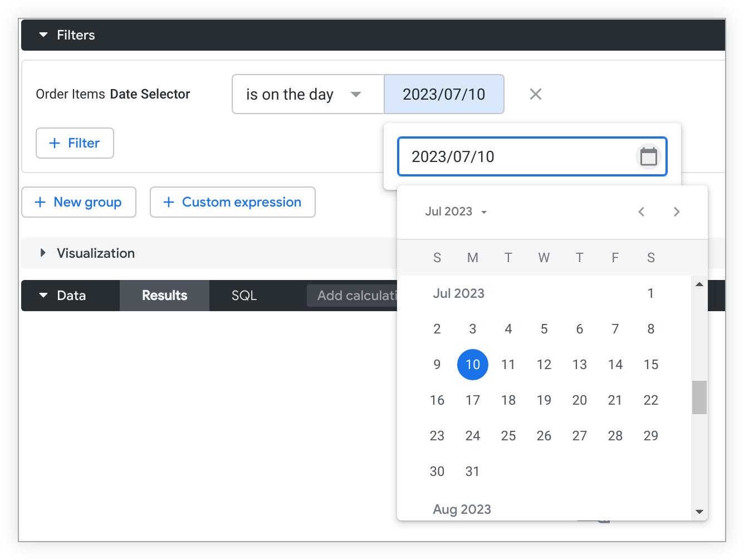Collapse the Filters section

pyautogui.click(x=43, y=35)
